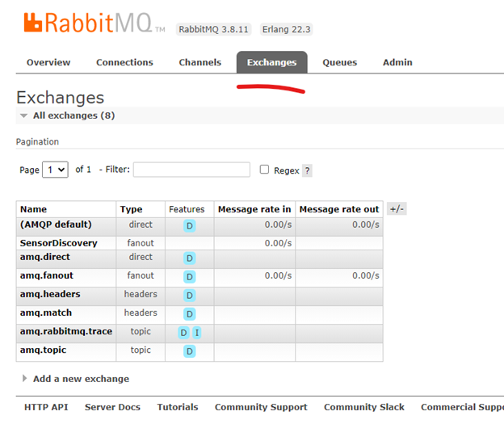Sort by Message rate in column header

(254, 209)
